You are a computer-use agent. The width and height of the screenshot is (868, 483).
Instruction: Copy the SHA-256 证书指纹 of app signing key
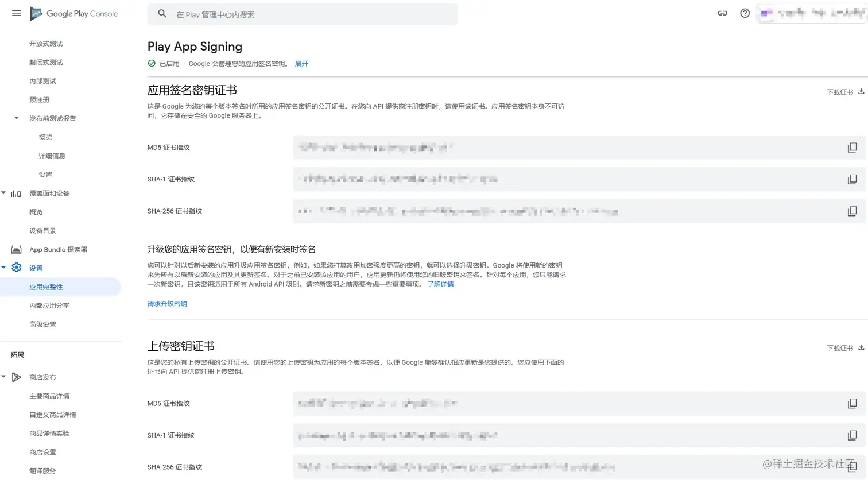pos(852,211)
